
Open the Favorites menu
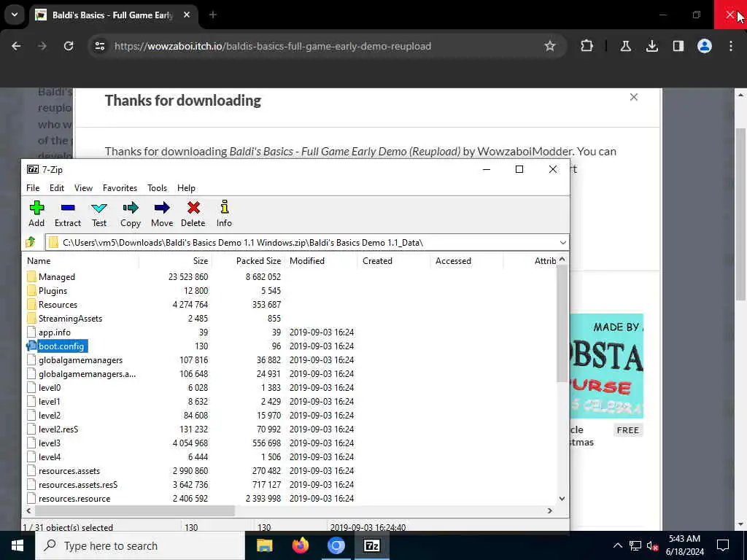pyautogui.click(x=120, y=188)
